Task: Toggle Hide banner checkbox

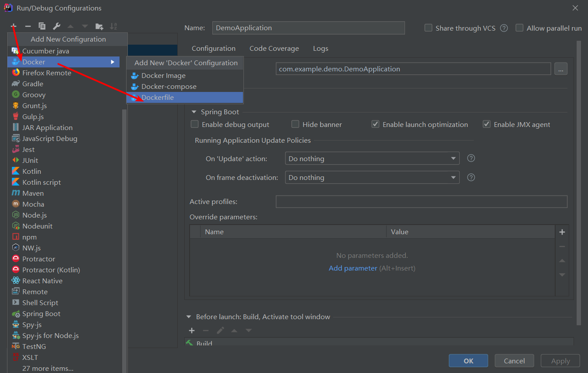Action: click(x=296, y=124)
